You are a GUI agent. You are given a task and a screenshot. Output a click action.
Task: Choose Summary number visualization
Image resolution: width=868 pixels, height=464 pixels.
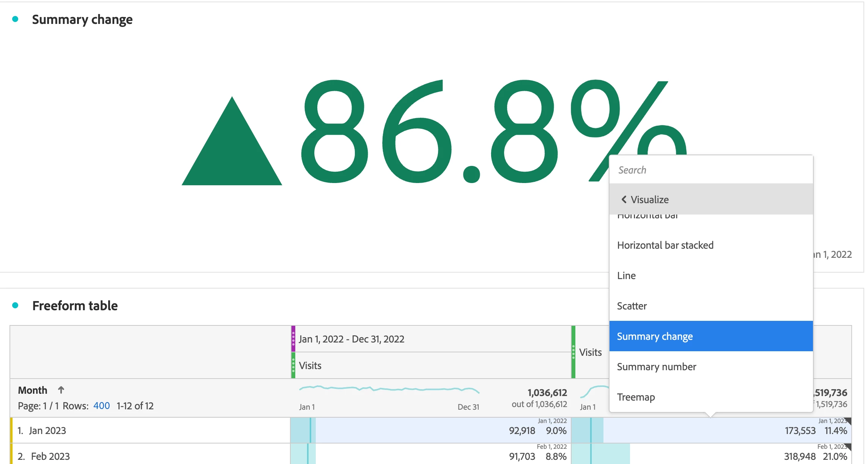coord(656,367)
